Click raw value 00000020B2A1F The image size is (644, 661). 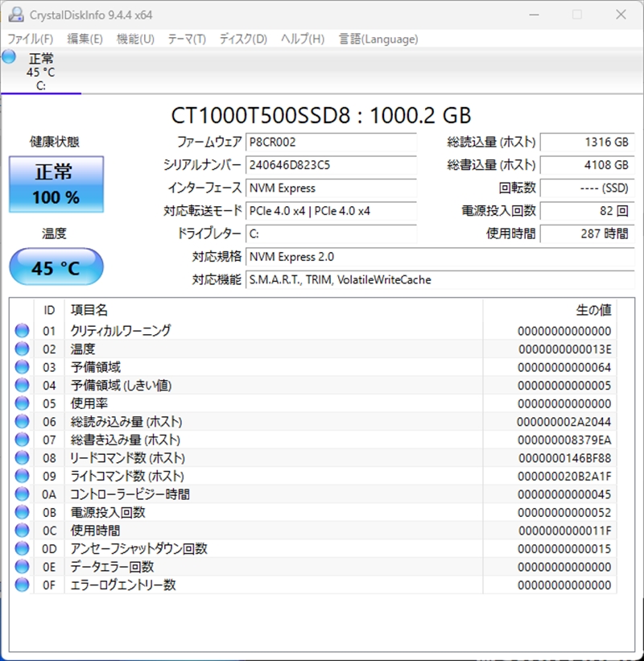tap(564, 476)
